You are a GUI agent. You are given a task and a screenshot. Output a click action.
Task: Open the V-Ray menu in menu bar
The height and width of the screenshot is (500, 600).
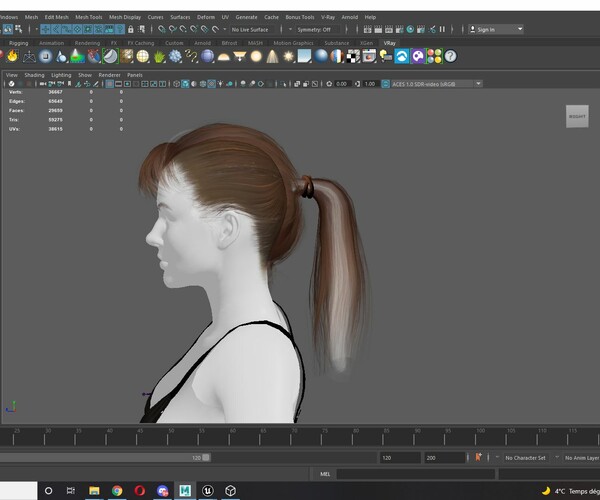click(x=328, y=17)
